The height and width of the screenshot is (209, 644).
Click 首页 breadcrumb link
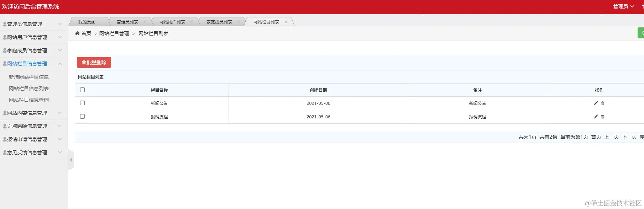click(86, 33)
